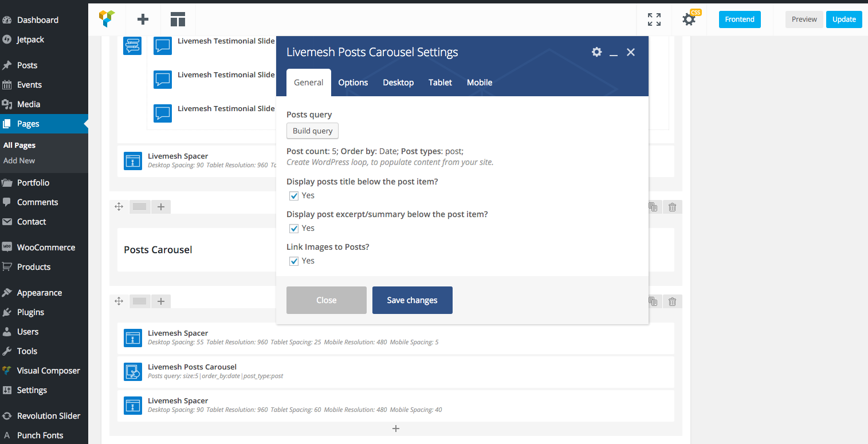
Task: Open Jetpack in the admin sidebar
Action: coord(44,40)
